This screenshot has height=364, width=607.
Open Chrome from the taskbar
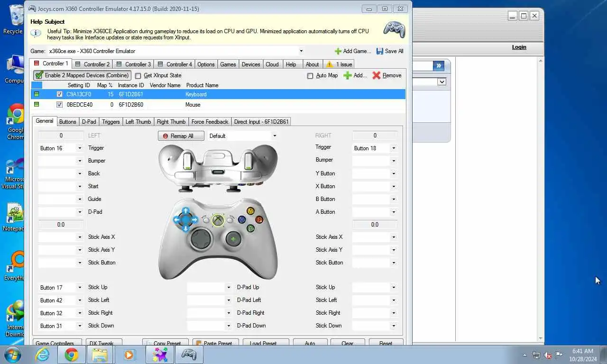(x=72, y=355)
